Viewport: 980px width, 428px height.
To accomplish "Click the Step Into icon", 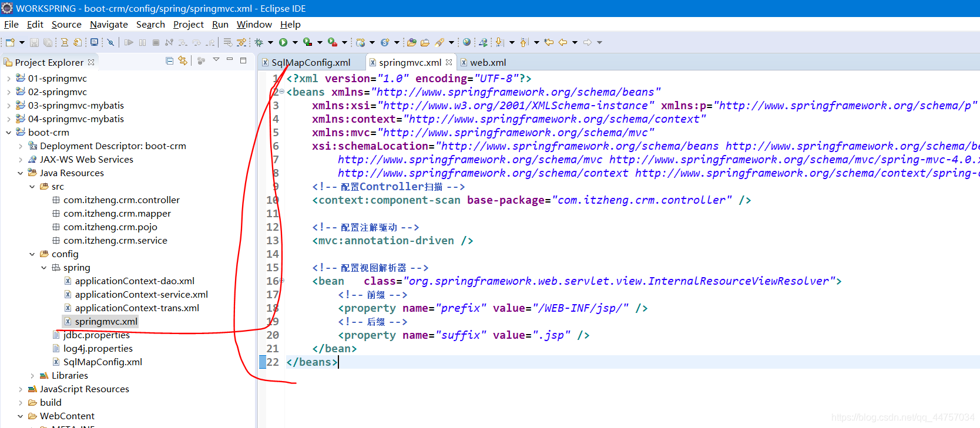I will 183,42.
